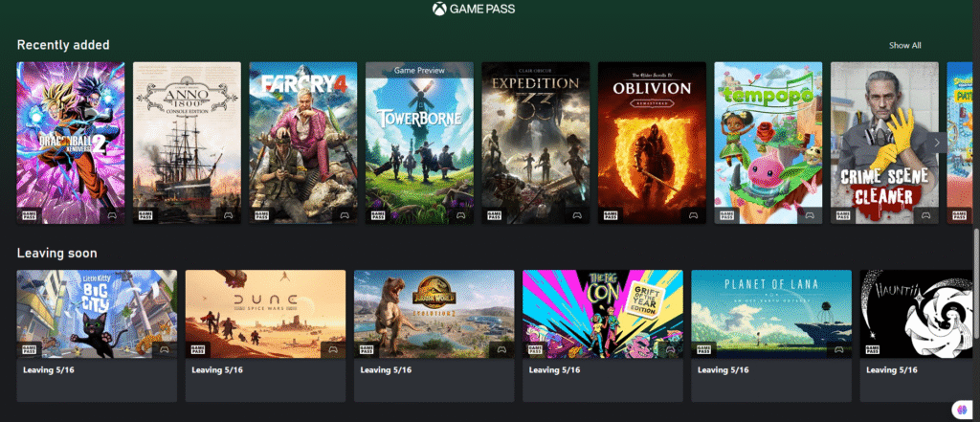The height and width of the screenshot is (422, 980).
Task: Click Game Pass badge on Planet of Lana
Action: (703, 349)
